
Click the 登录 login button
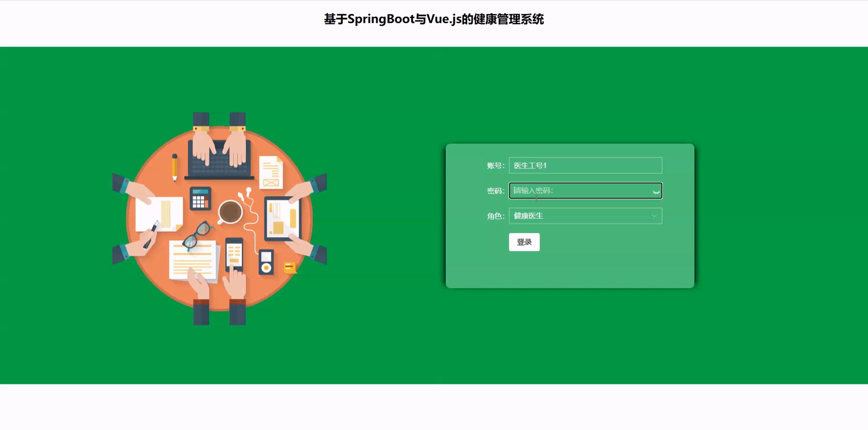point(524,242)
